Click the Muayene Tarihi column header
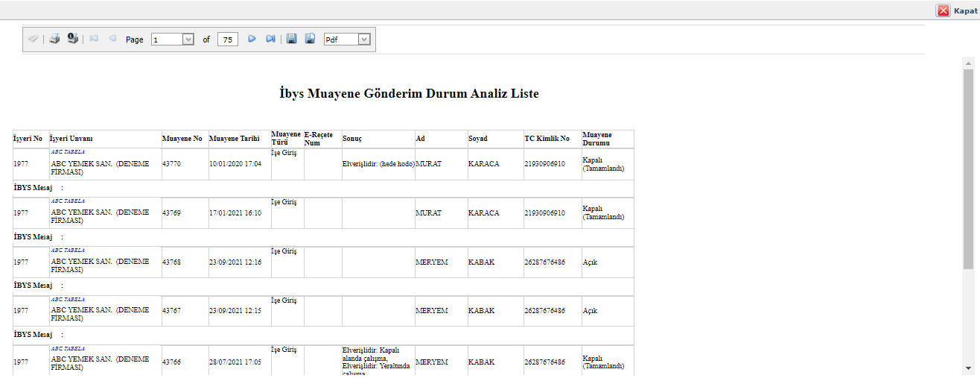The height and width of the screenshot is (378, 980). 235,139
